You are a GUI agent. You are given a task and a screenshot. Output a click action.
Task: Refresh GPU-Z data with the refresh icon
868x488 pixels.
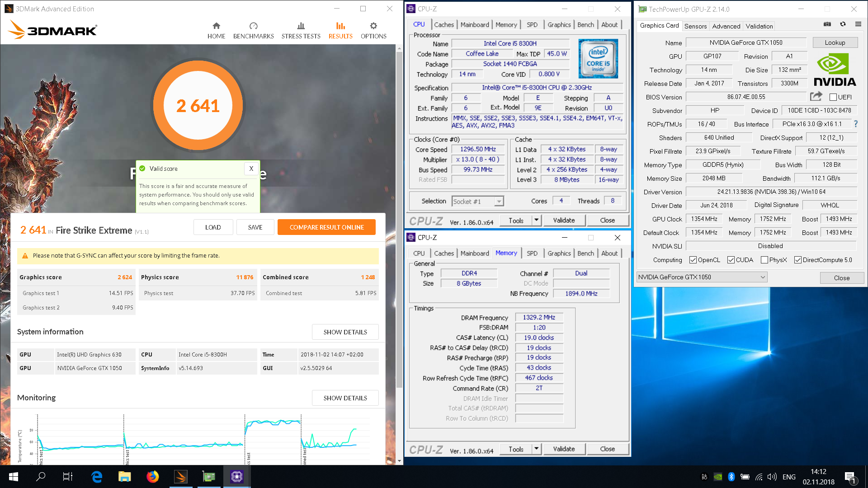(x=843, y=24)
